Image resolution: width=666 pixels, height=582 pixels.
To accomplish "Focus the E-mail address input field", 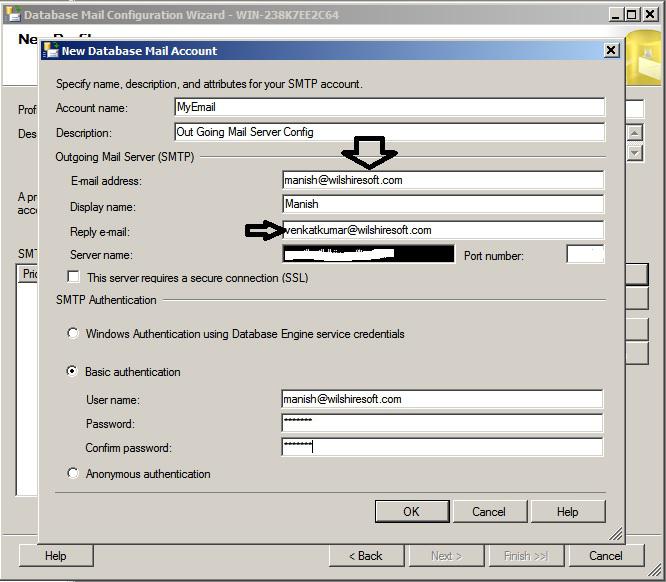I will [x=443, y=180].
